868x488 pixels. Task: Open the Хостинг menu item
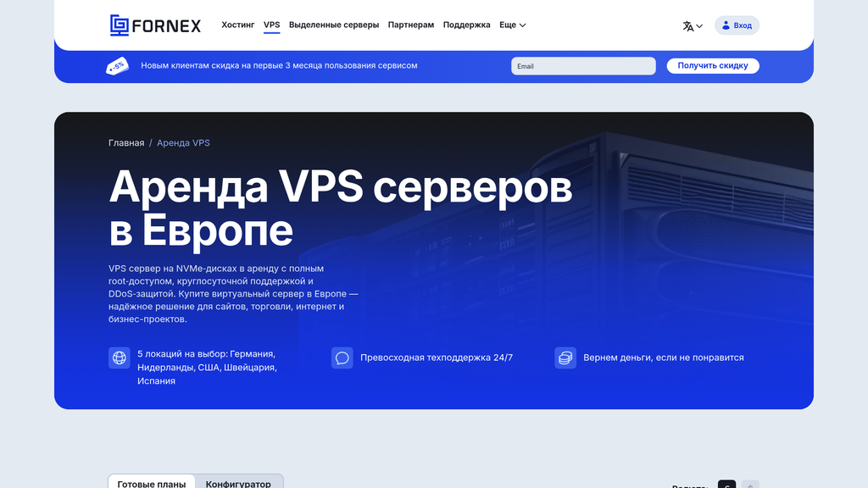(x=237, y=25)
